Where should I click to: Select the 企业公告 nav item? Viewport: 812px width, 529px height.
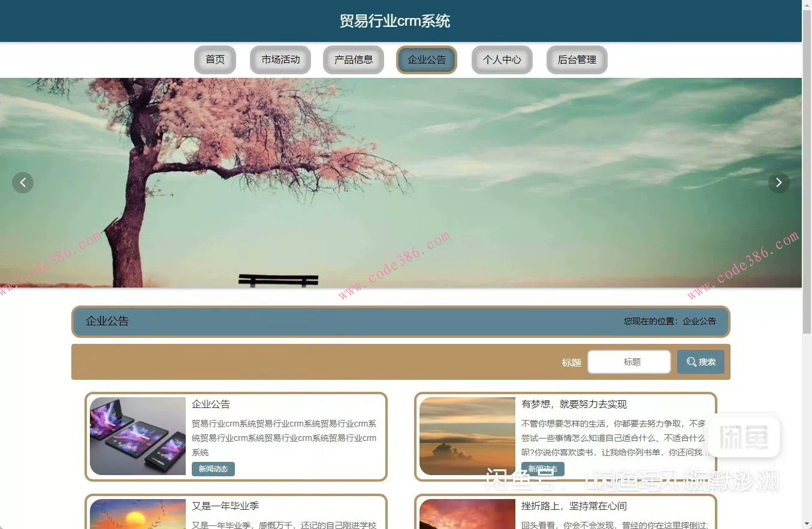pos(426,59)
